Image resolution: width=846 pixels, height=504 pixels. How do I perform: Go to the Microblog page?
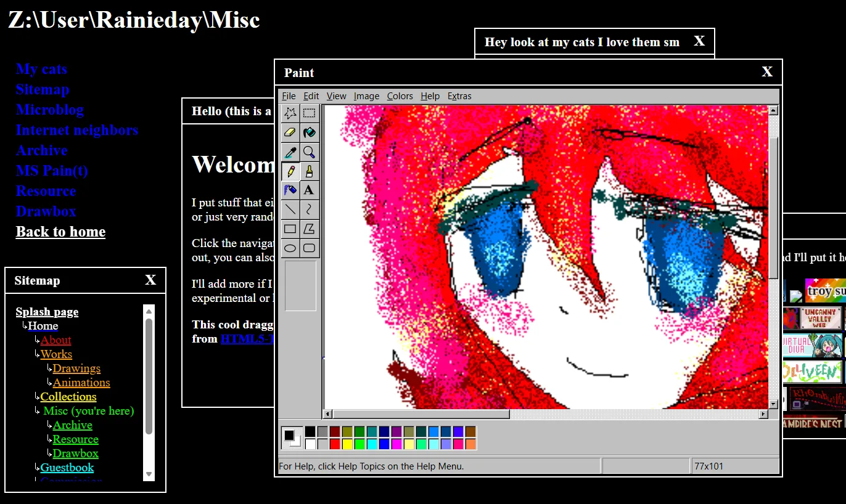[x=50, y=110]
